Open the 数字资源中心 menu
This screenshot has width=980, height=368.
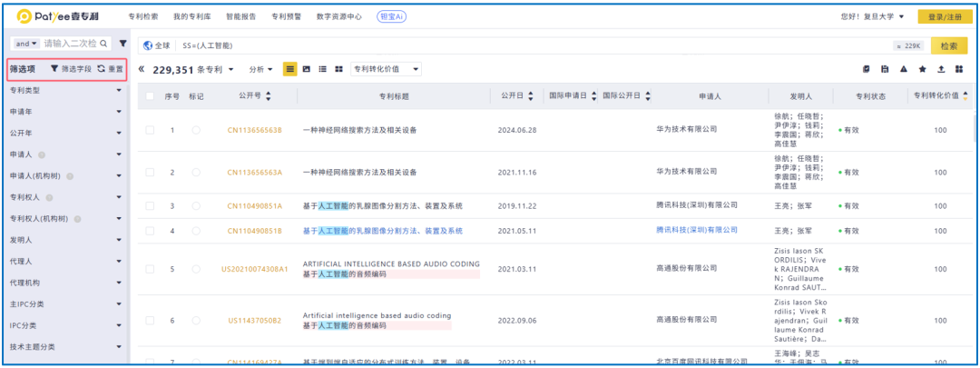click(339, 17)
